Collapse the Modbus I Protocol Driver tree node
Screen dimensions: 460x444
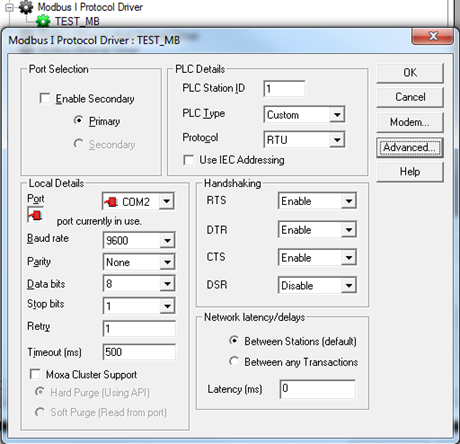tap(10, 7)
